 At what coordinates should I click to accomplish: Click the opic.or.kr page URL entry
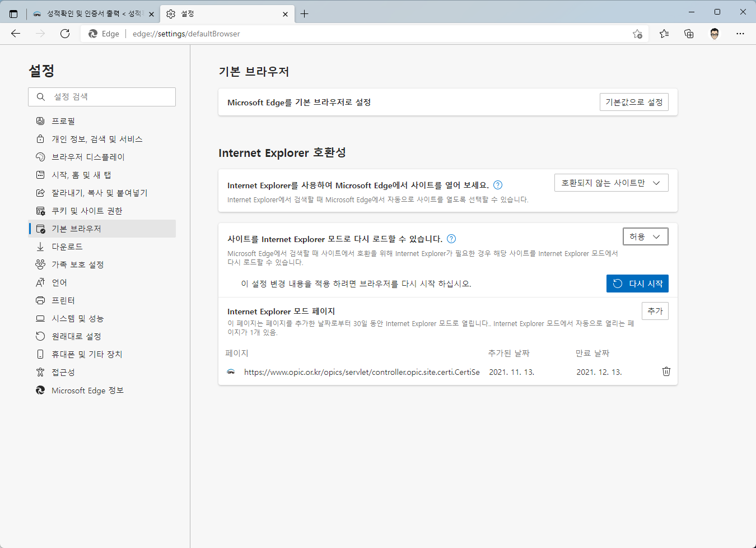[x=362, y=372]
